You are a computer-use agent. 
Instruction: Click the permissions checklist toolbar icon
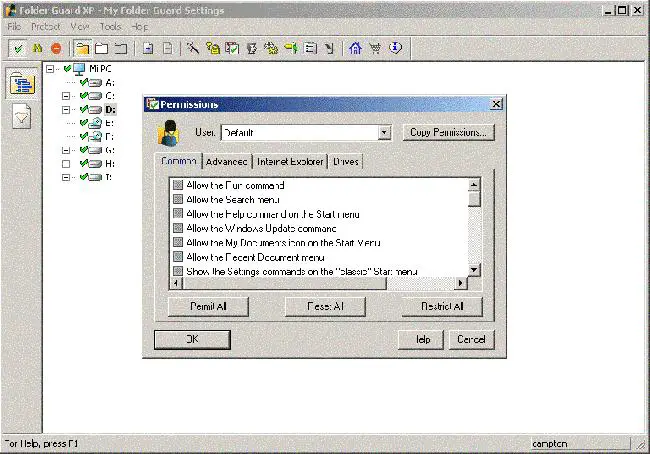232,49
